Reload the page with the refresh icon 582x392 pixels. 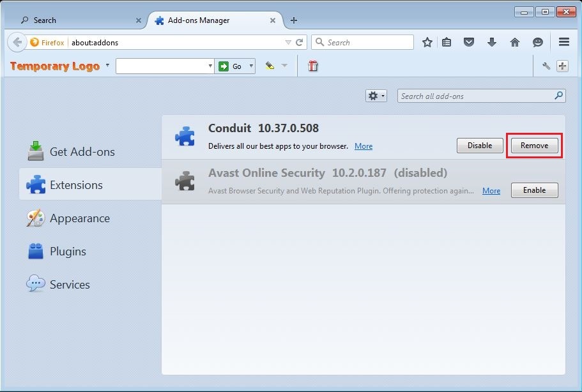click(x=299, y=42)
